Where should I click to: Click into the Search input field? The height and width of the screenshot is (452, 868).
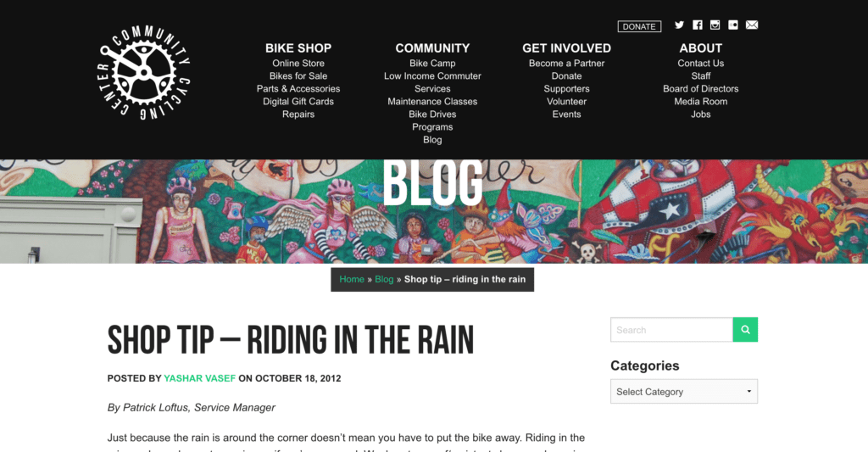coord(671,330)
